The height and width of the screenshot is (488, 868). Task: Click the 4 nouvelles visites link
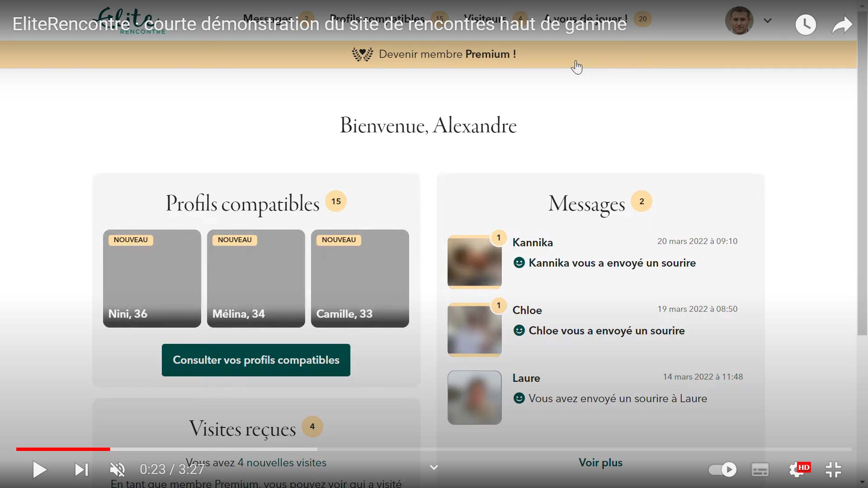(x=282, y=463)
